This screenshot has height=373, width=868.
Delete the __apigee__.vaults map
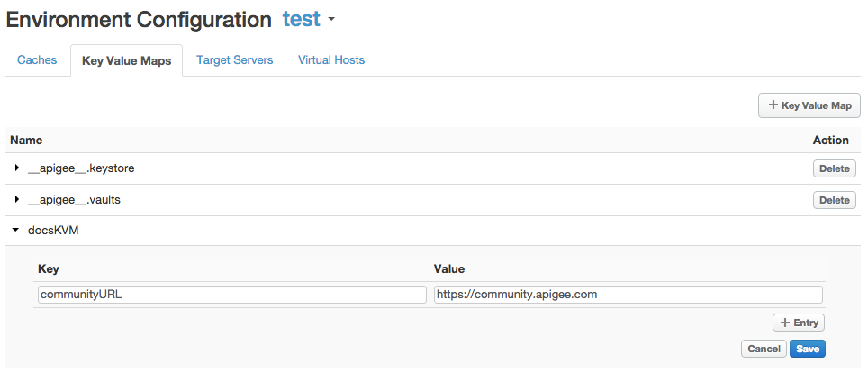pos(834,200)
